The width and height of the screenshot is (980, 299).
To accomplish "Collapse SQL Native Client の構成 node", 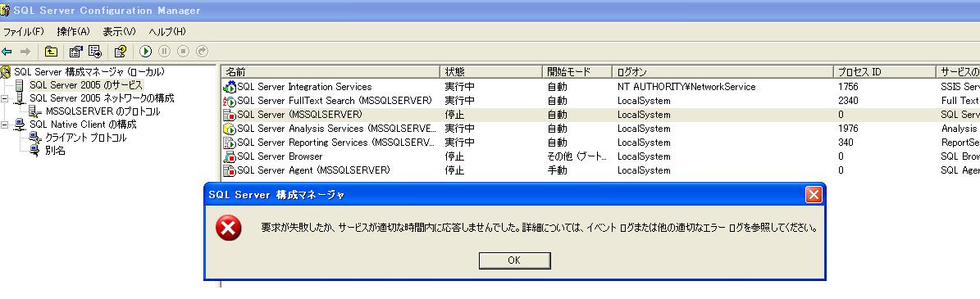I will [5, 125].
